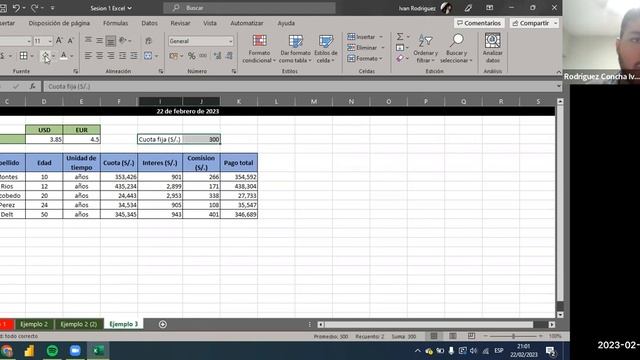Click the Font color letter A
This screenshot has width=640, height=360.
tap(64, 56)
